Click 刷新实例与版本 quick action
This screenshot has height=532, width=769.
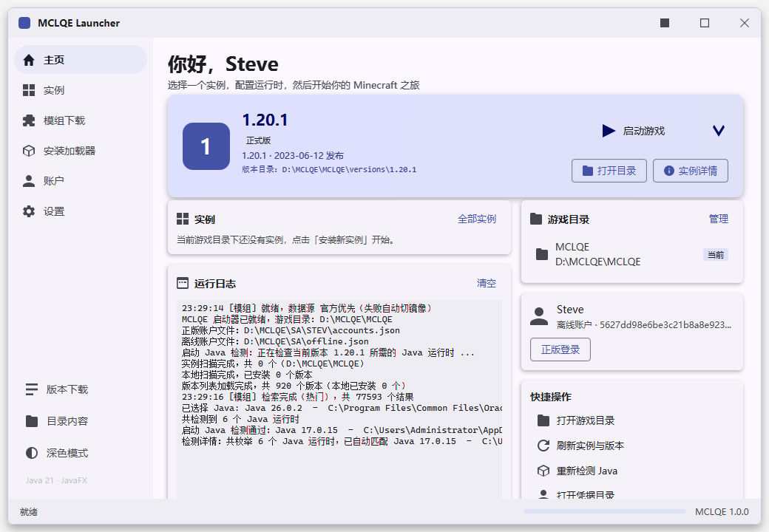[x=632, y=446]
